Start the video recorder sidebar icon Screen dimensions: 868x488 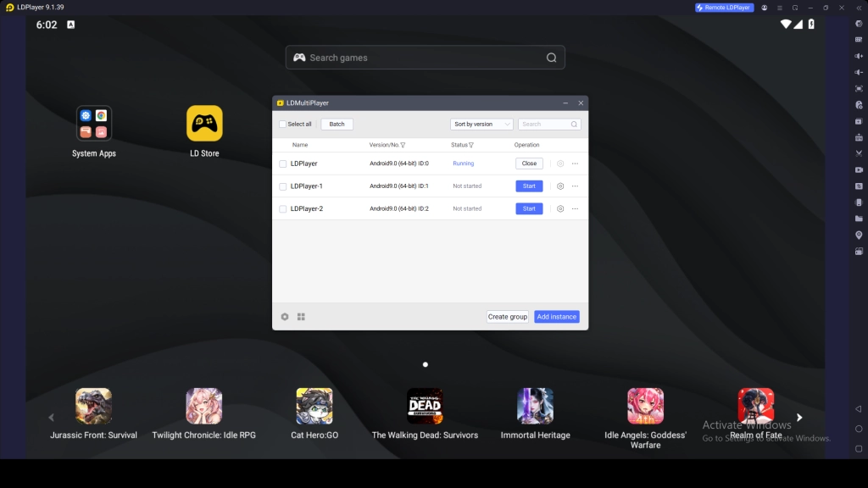click(x=859, y=169)
